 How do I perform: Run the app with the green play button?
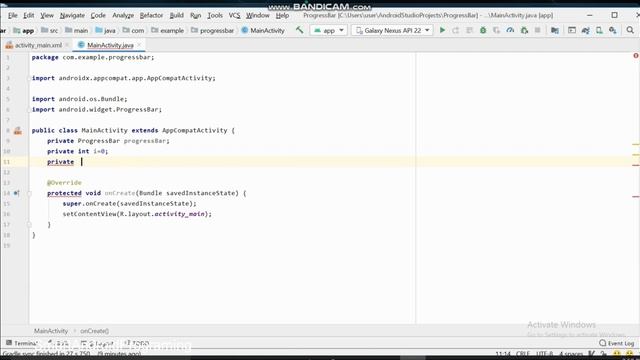tap(442, 30)
